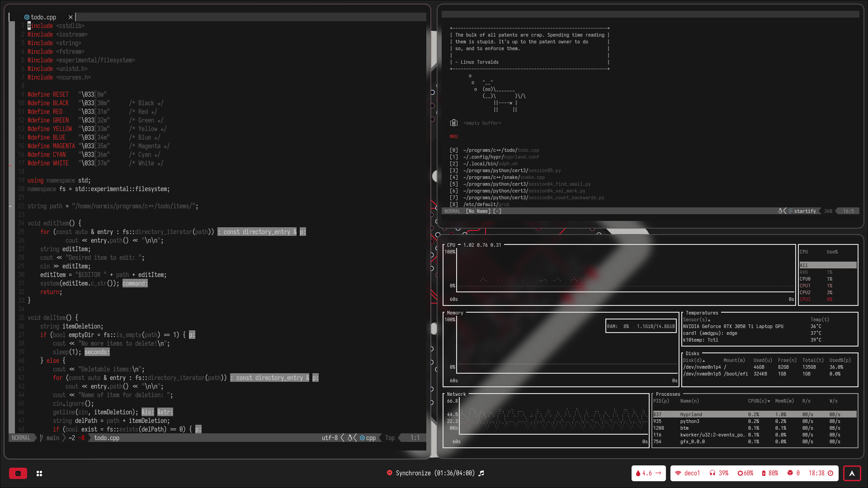Sort processes by CPU% column header
The width and height of the screenshot is (868, 488).
(758, 401)
